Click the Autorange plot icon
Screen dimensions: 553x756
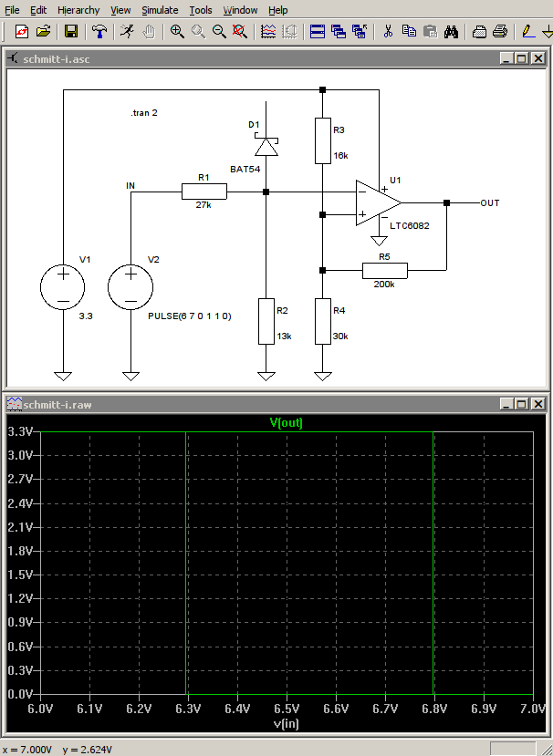(289, 32)
